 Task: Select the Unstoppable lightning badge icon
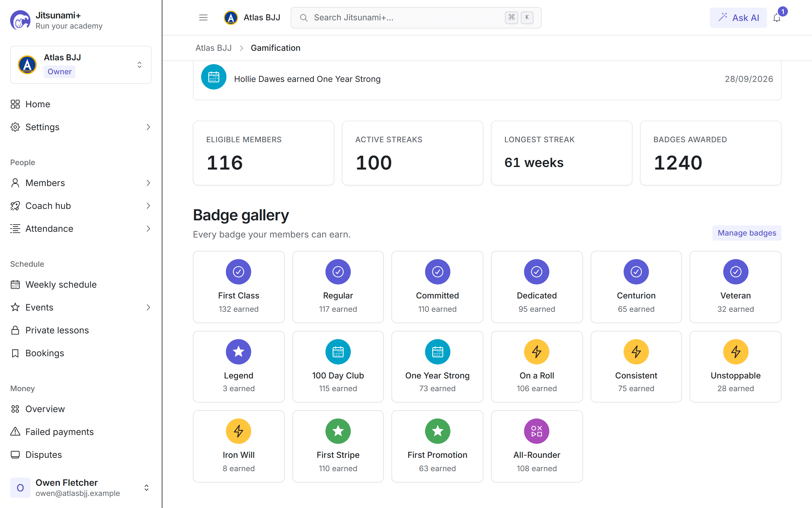click(736, 351)
